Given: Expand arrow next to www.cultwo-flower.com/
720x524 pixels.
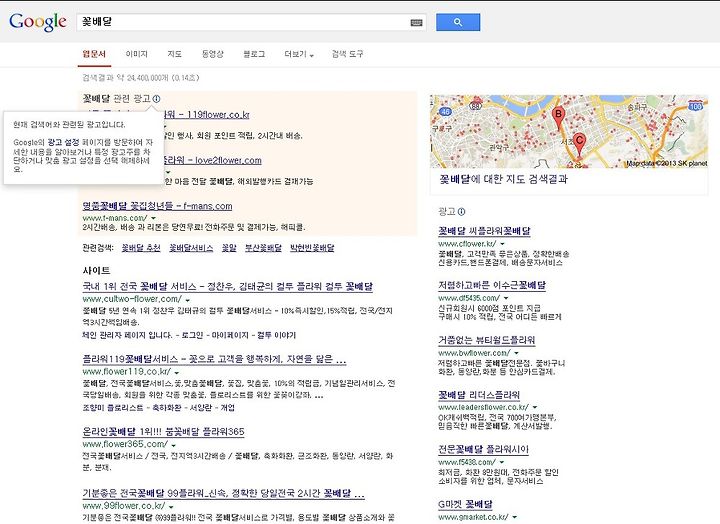Looking at the screenshot, I should coord(187,299).
